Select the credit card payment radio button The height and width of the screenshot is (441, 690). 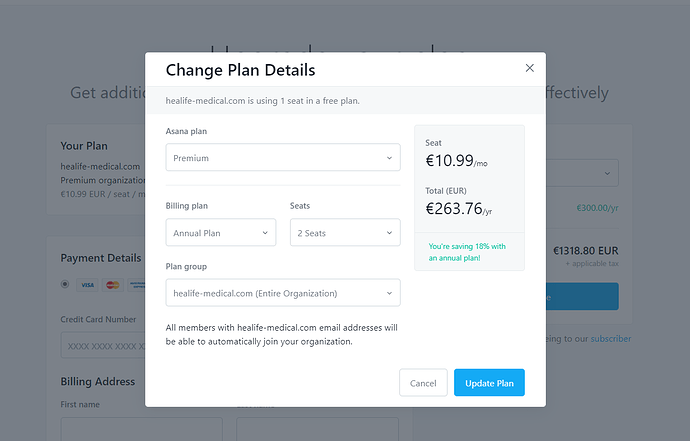click(66, 284)
